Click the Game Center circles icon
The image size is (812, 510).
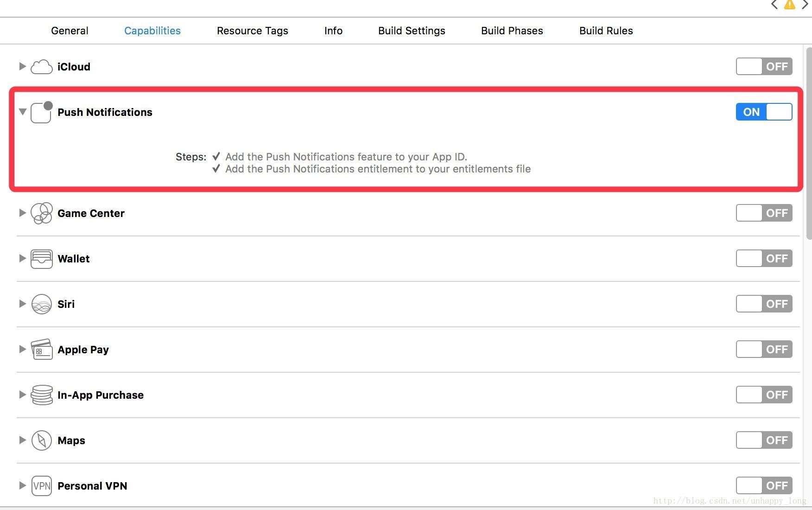pyautogui.click(x=41, y=213)
